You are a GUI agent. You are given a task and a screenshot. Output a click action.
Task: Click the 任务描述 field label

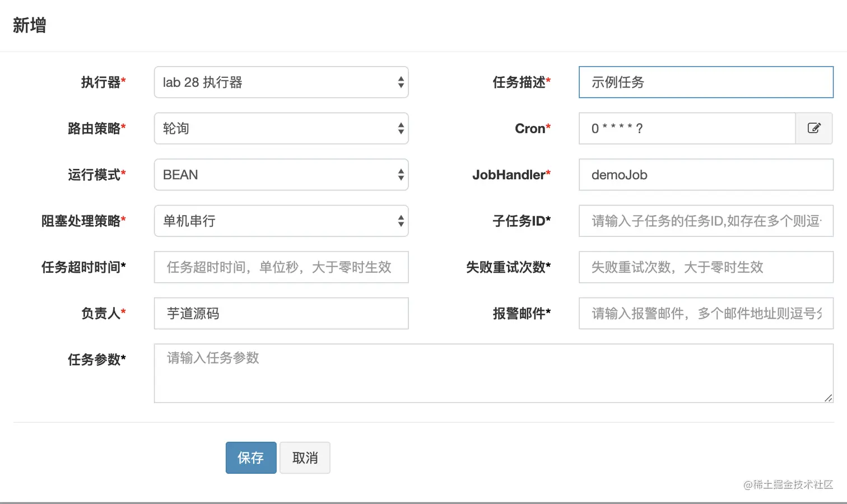tap(522, 82)
